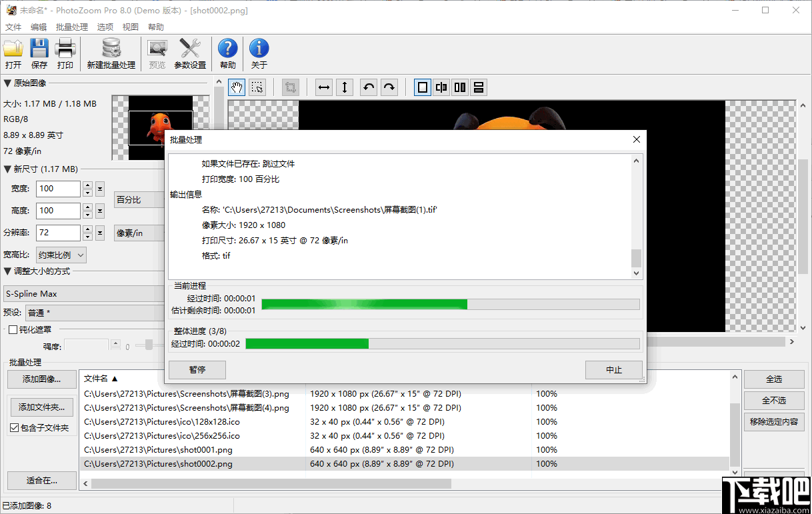812x514 pixels.
Task: Click the 中止 abort button
Action: [x=613, y=370]
